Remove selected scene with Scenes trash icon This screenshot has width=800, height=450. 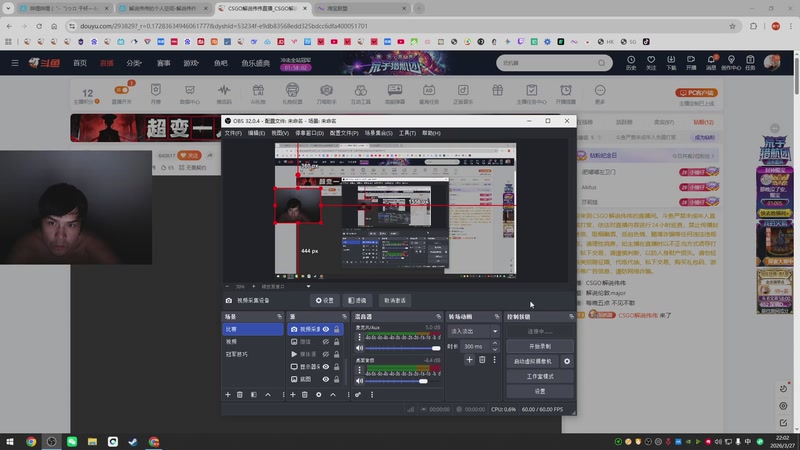[240, 394]
